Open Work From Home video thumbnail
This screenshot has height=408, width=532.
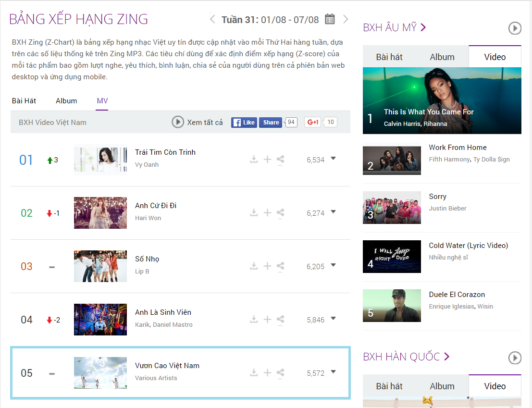tap(392, 161)
